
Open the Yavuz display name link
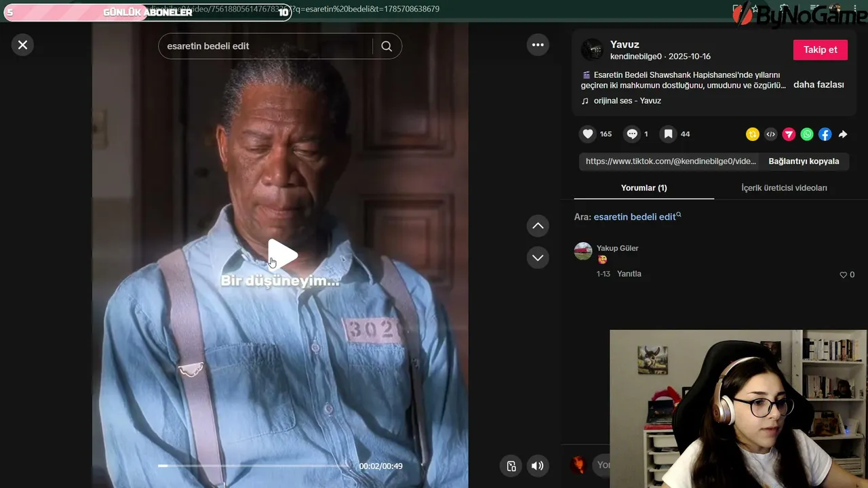point(625,45)
